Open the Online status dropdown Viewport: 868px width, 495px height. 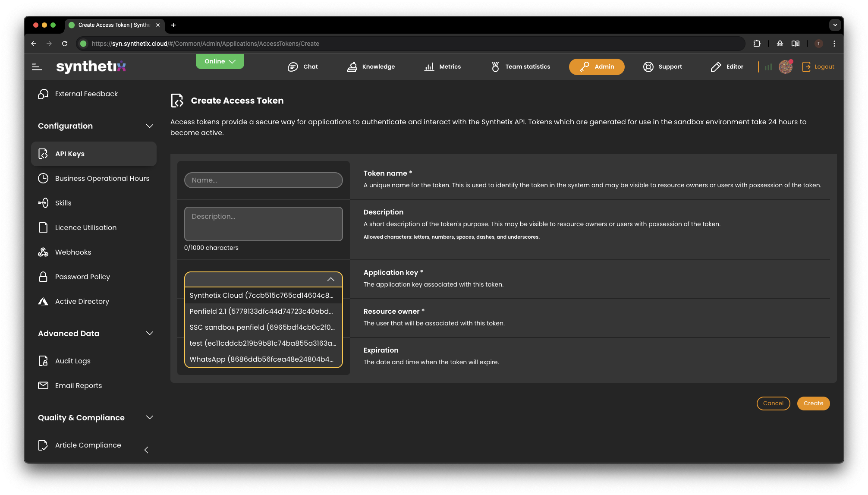pos(220,61)
